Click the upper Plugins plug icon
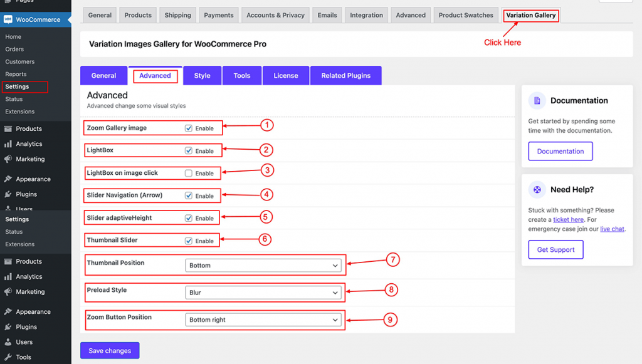This screenshot has height=364, width=642. tap(8, 194)
